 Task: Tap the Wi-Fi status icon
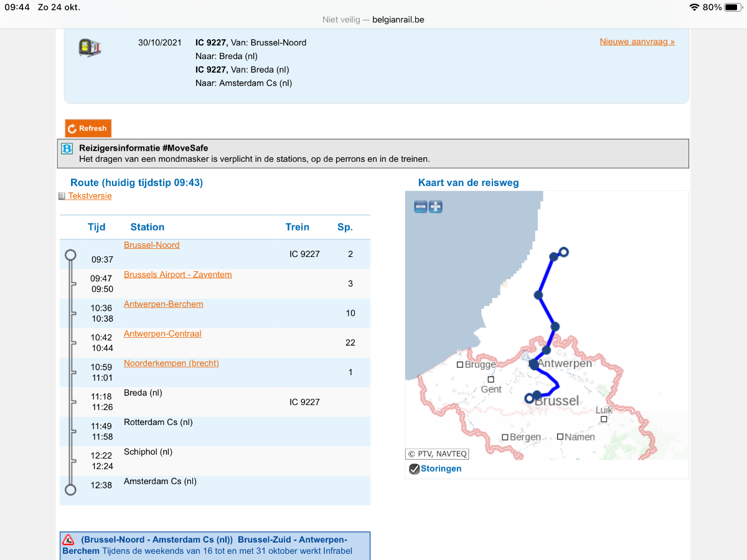694,7
